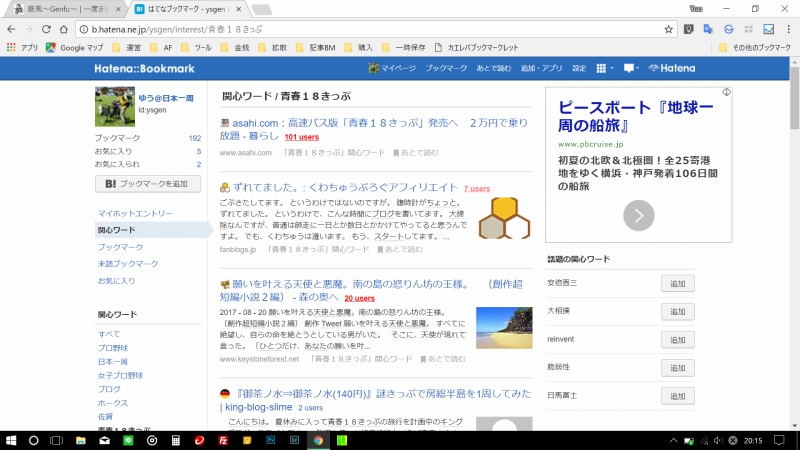Open the Google マップ bookmark
Screen dimensions: 800x450
click(74, 47)
